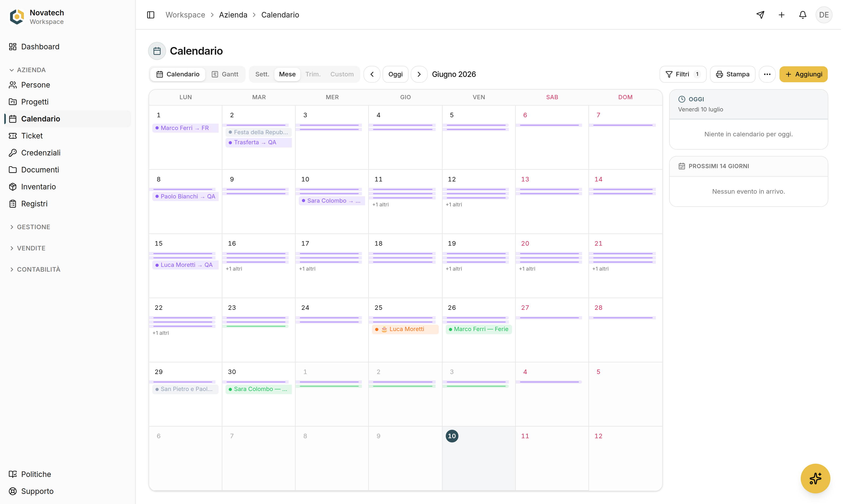Click the calendar icon beside page title

[157, 51]
